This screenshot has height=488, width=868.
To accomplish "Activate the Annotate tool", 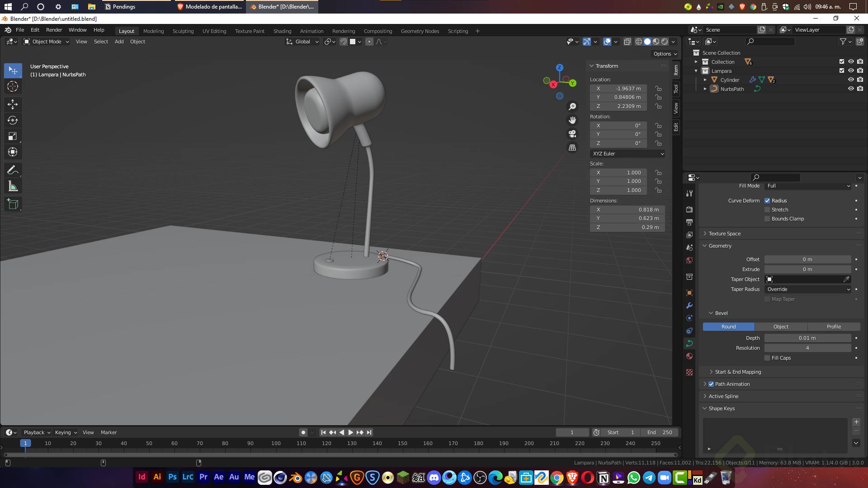I will tap(13, 170).
